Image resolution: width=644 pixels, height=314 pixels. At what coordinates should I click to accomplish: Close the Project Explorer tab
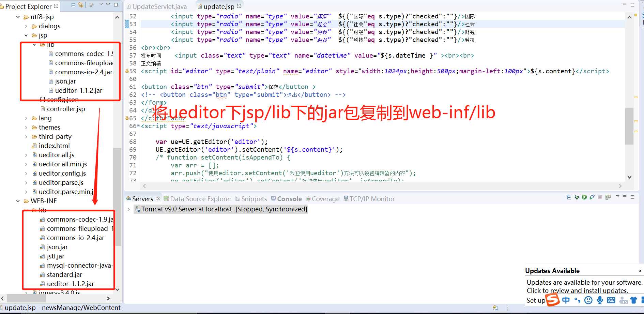56,6
